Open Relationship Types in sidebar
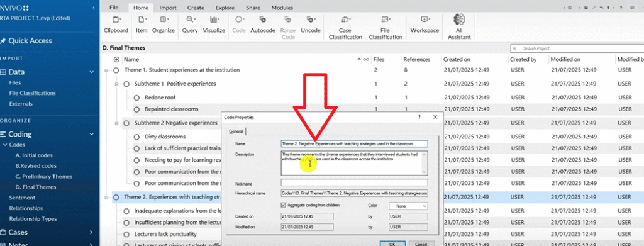The width and height of the screenshot is (644, 246). (x=33, y=219)
